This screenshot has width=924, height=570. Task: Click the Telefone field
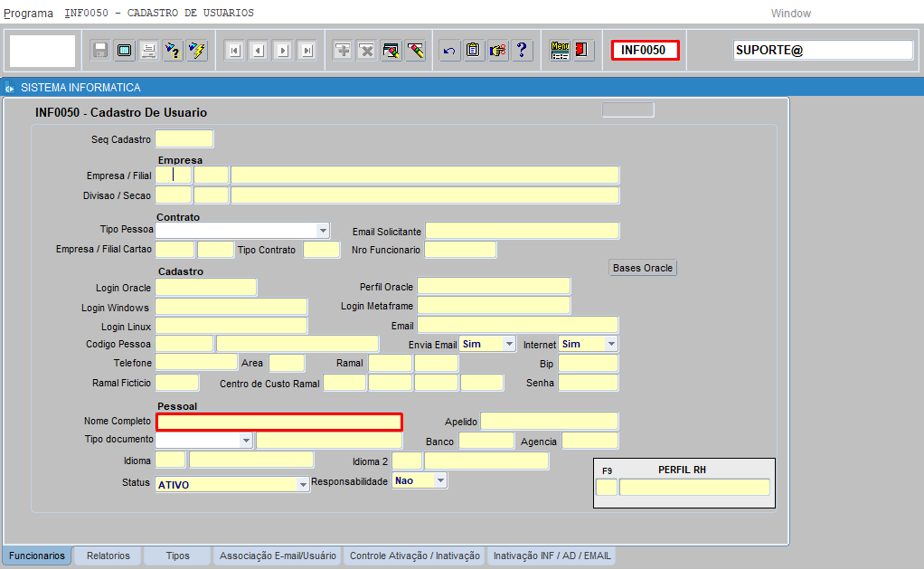pos(196,362)
